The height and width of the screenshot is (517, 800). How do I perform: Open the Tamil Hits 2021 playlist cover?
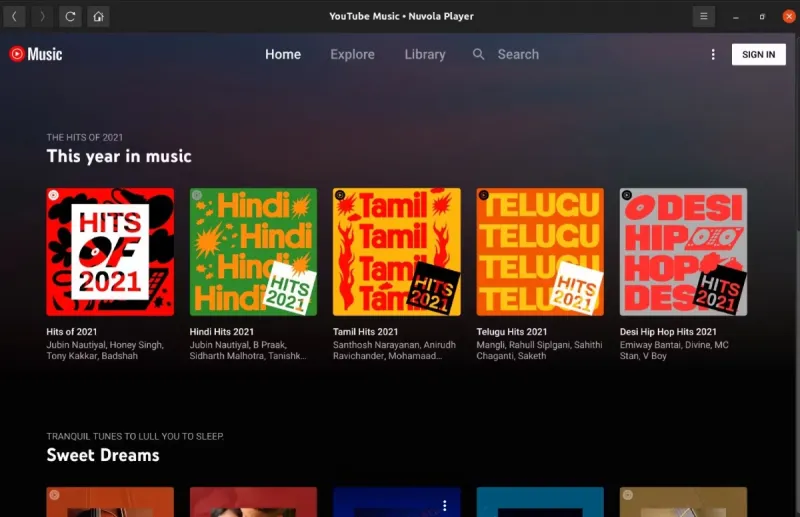tap(397, 252)
